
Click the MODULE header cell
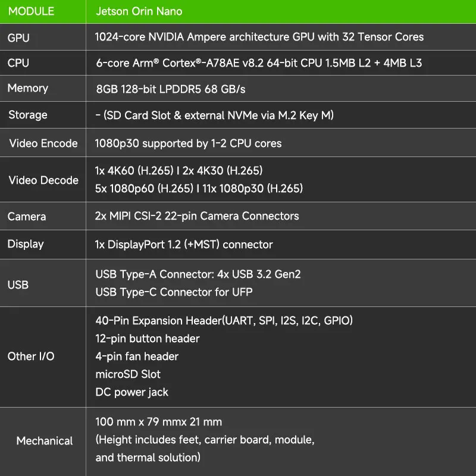31,11
